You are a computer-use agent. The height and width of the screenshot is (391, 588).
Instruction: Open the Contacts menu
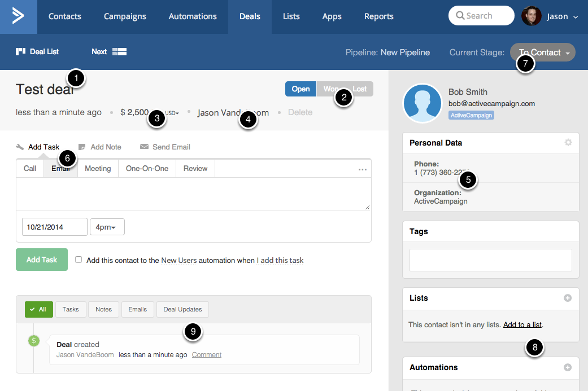click(65, 16)
